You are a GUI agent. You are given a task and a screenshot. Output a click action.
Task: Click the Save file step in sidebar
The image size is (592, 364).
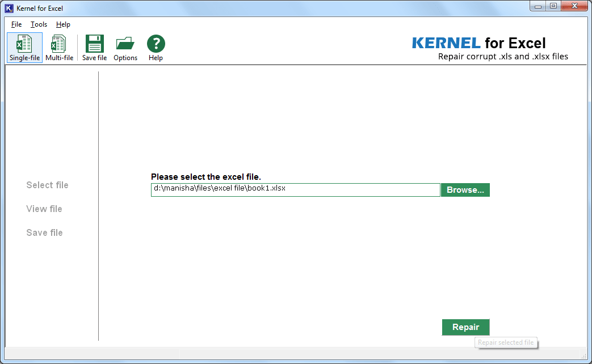point(44,232)
